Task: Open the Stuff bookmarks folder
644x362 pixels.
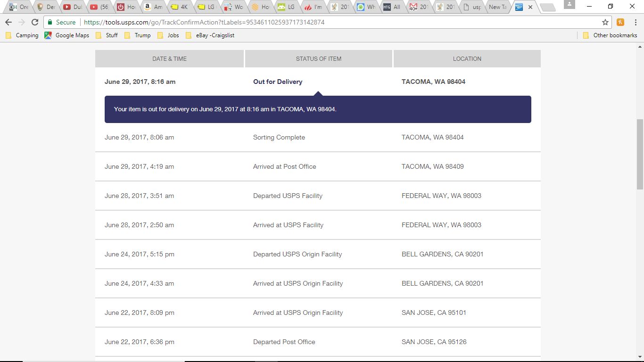Action: (107, 35)
